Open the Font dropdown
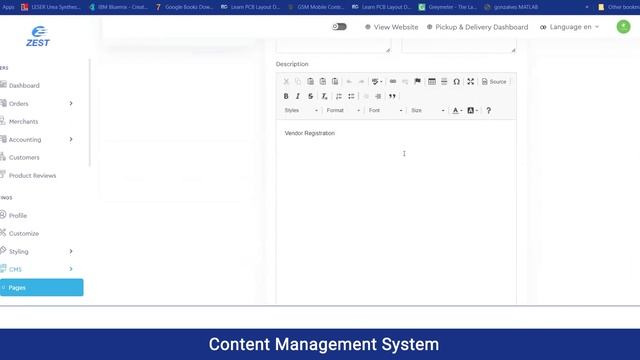640x360 pixels. [x=385, y=111]
